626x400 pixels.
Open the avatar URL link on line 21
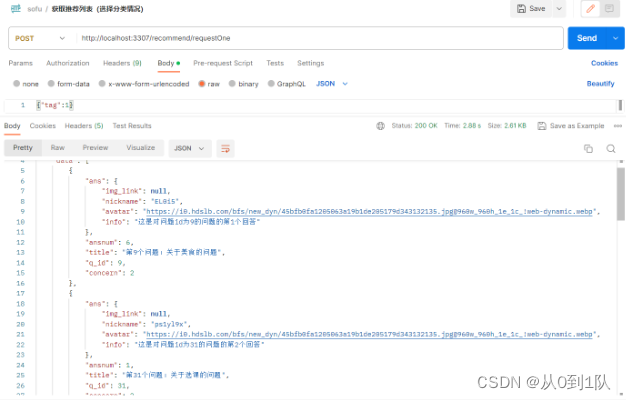(369, 334)
